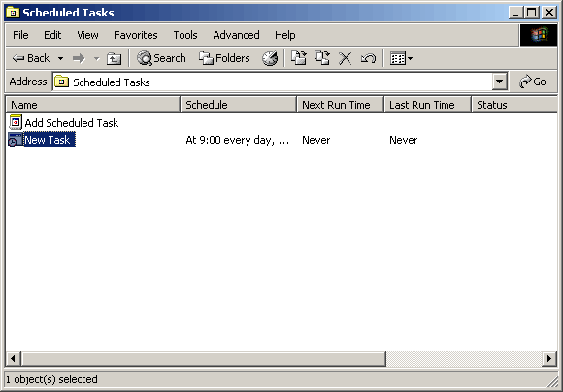Click the horizontal scrollbar left arrow

pyautogui.click(x=13, y=359)
